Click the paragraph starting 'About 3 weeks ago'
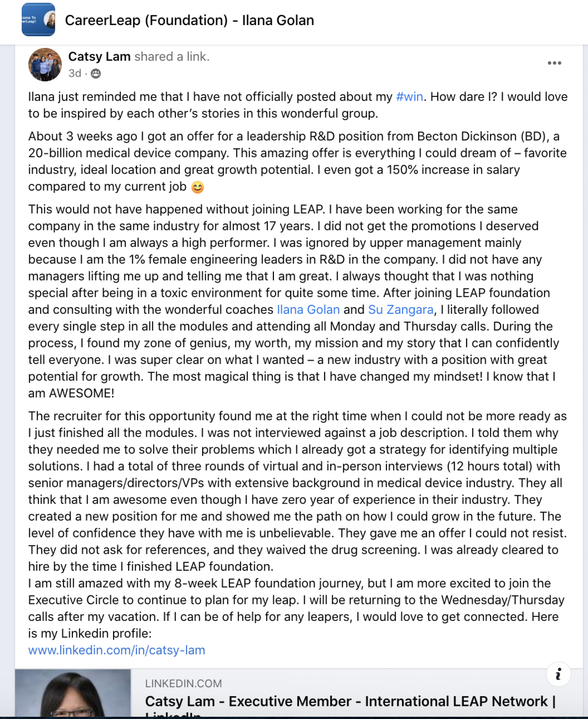This screenshot has width=588, height=719. pos(298,161)
